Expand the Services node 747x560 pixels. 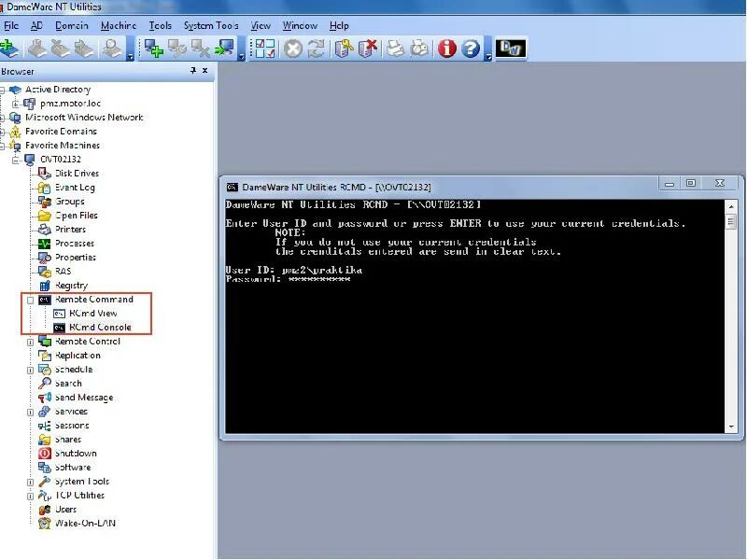pos(30,412)
